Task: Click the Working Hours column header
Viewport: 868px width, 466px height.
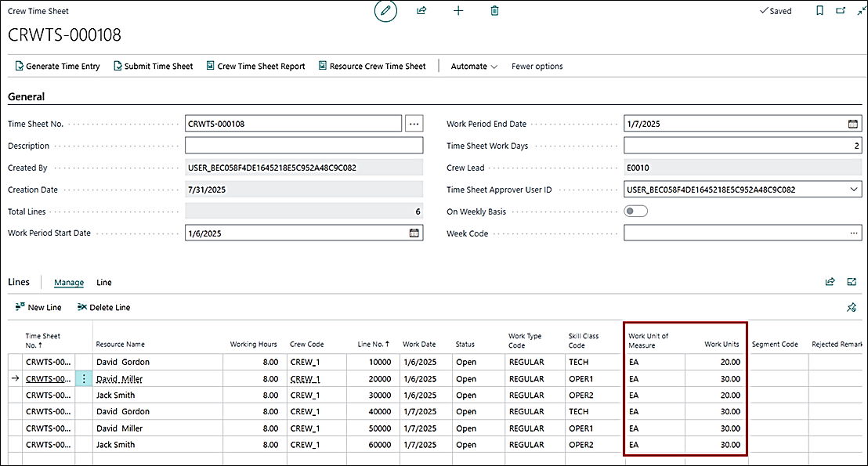Action: click(x=254, y=345)
